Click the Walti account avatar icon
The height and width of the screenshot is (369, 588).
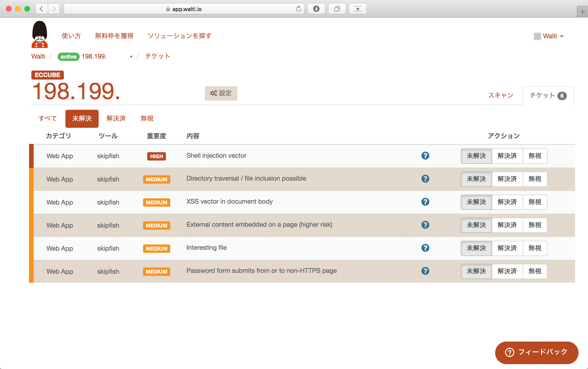537,36
